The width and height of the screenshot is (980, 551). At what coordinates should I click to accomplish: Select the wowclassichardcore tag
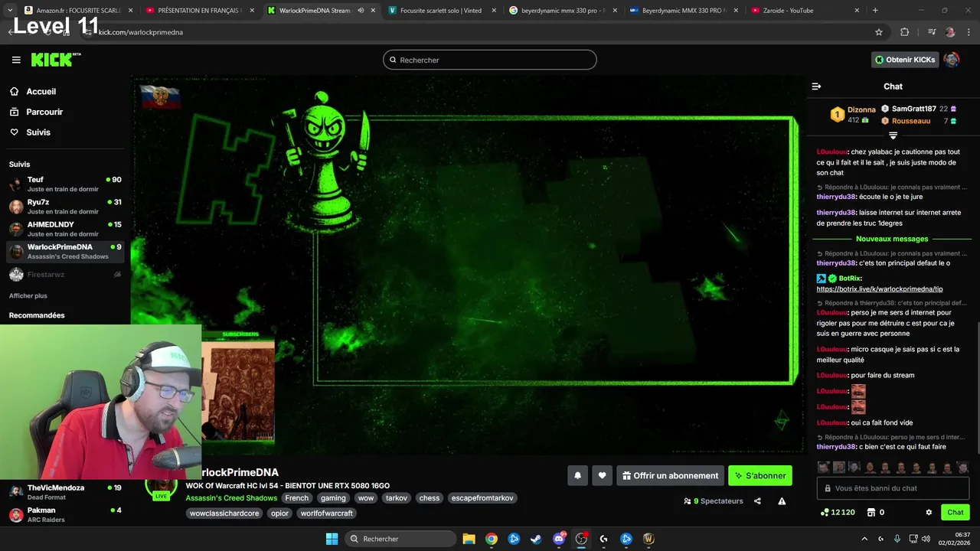tap(224, 514)
